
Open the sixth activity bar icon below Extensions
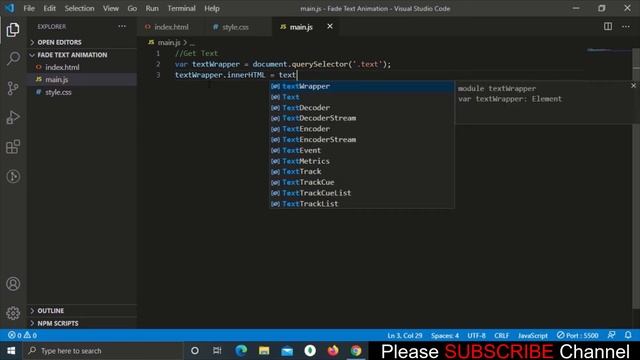13,176
